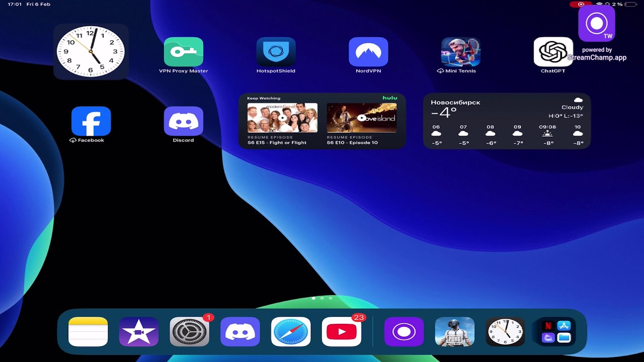
Task: Open the Facebook app
Action: [91, 121]
